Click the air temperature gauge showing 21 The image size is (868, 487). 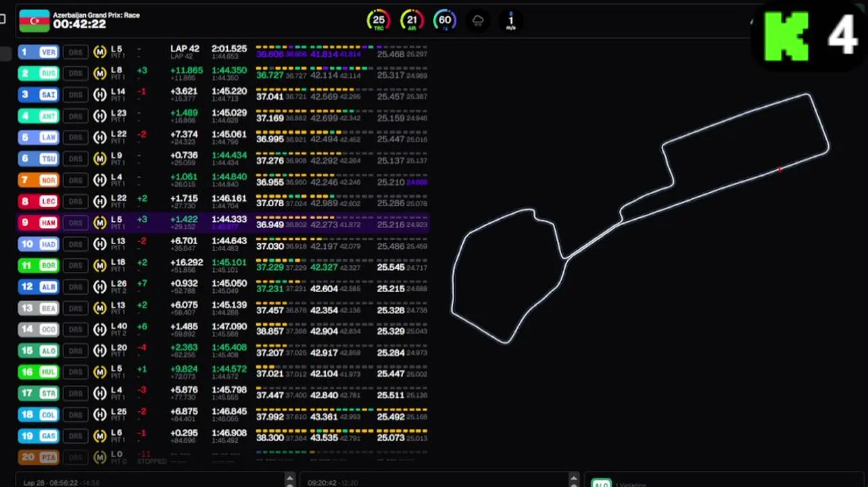(x=412, y=20)
